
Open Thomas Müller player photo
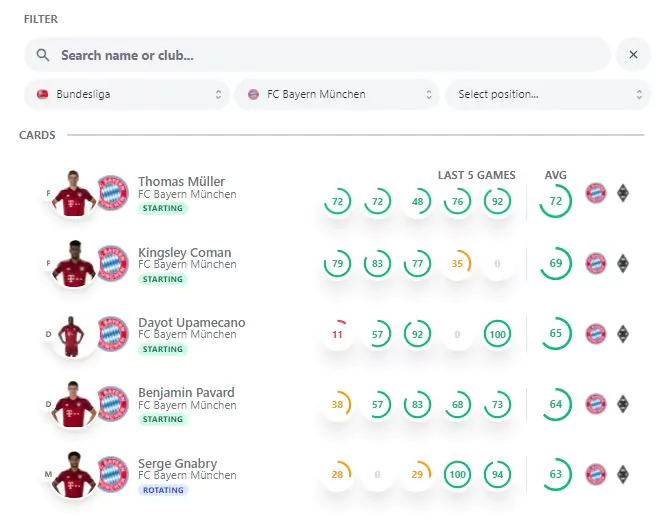[x=73, y=194]
